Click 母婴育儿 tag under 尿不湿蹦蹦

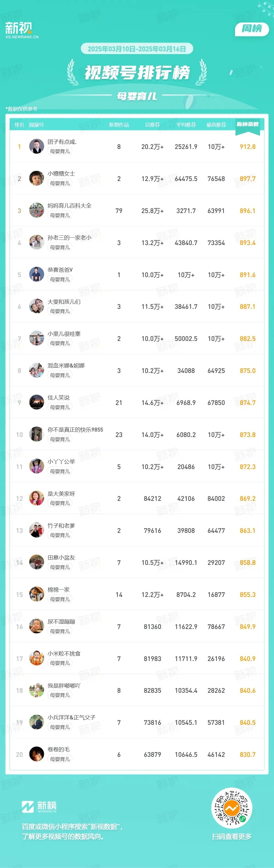60,631
